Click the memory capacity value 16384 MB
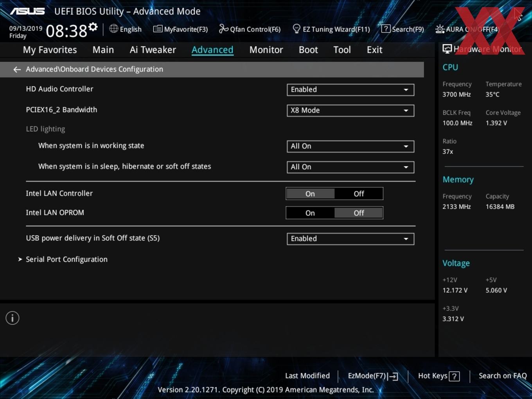532x399 pixels. point(500,207)
